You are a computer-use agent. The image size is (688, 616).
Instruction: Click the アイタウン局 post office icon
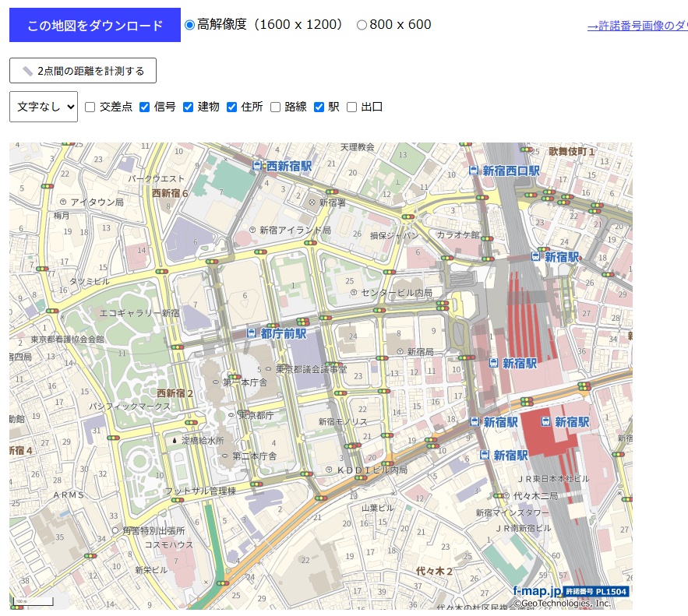click(x=63, y=202)
